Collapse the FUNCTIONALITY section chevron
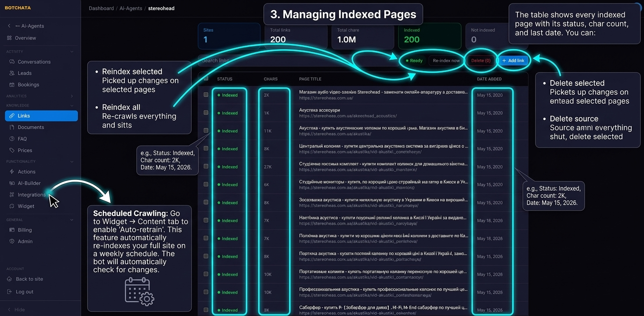Image resolution: width=644 pixels, height=316 pixels. pos(72,162)
